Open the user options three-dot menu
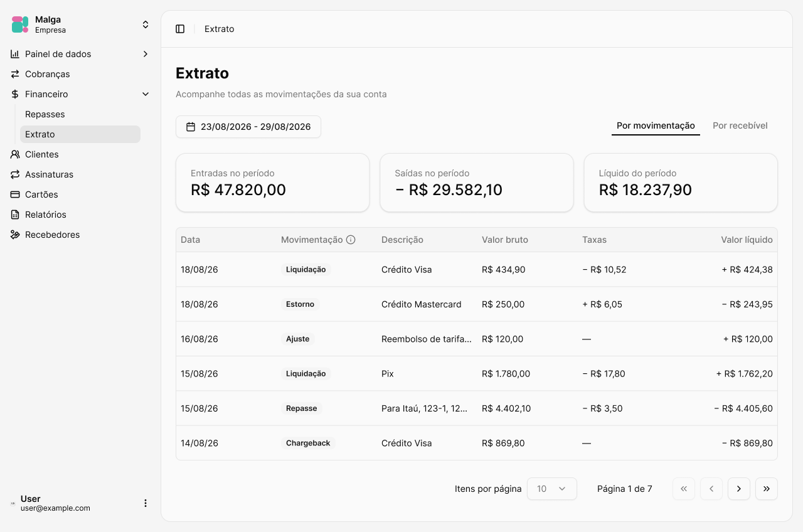 click(146, 503)
